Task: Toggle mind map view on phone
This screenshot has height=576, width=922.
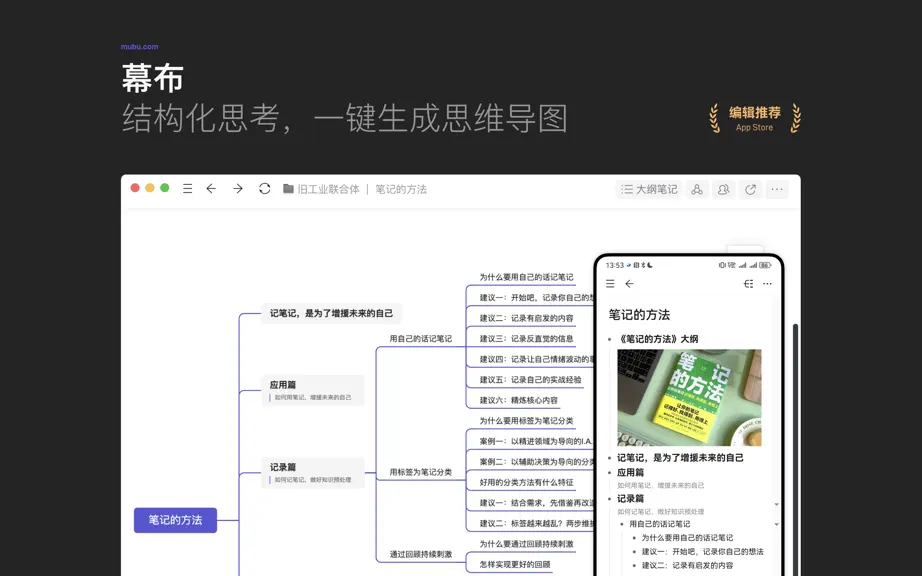Action: [749, 284]
